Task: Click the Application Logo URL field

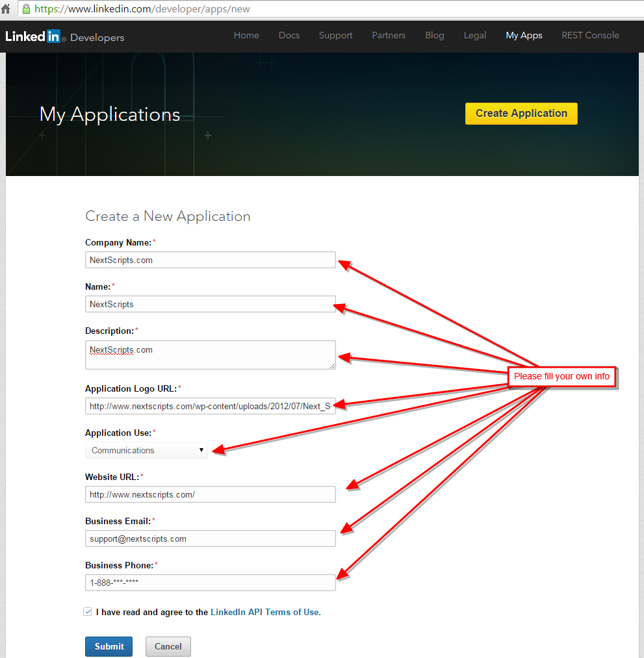Action: [211, 406]
